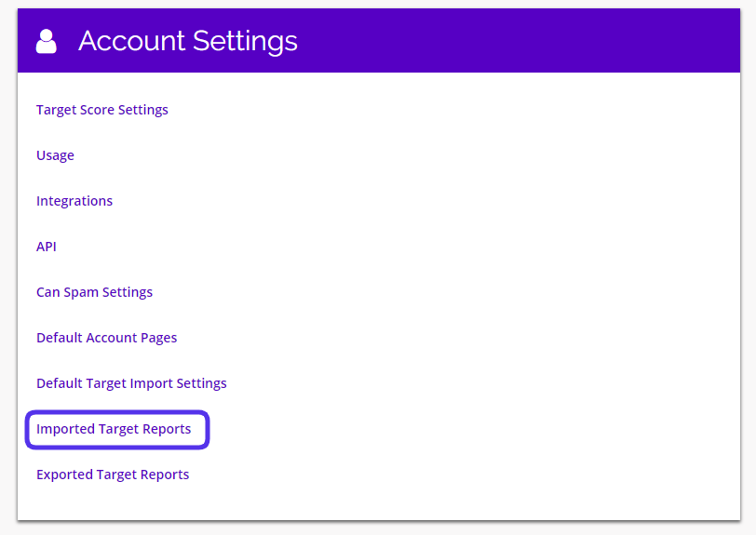Open the Usage link
The image size is (756, 535).
point(55,155)
